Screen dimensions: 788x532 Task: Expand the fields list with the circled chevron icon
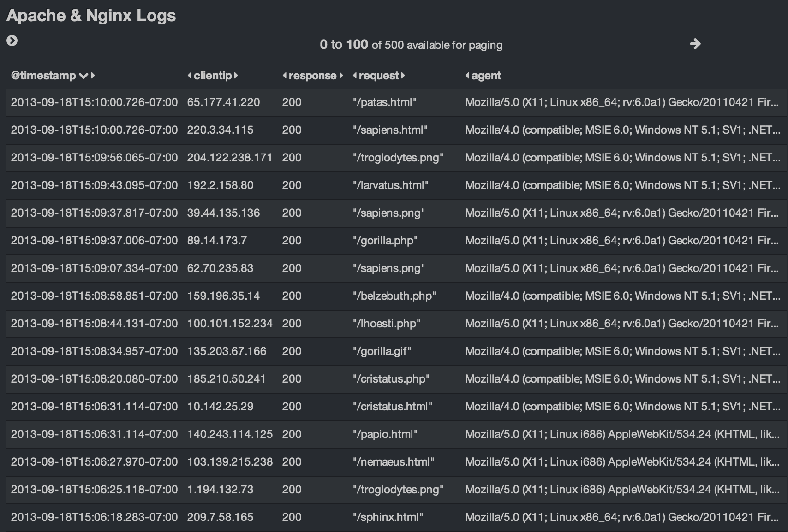(x=12, y=41)
